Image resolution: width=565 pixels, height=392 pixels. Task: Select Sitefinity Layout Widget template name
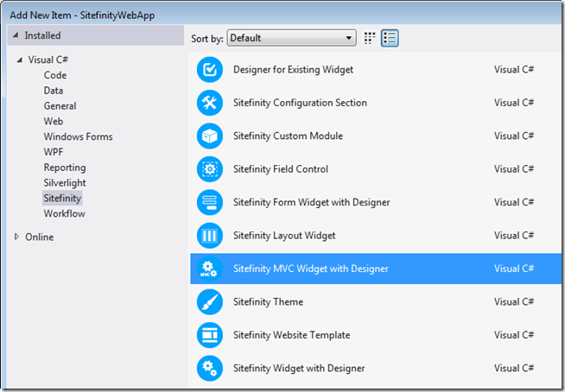(284, 236)
